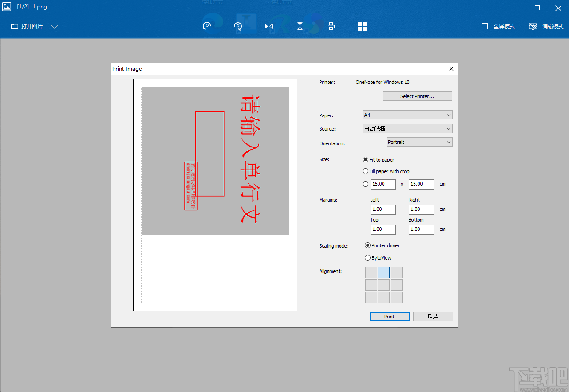
Task: Select the custom size radio button
Action: [366, 184]
